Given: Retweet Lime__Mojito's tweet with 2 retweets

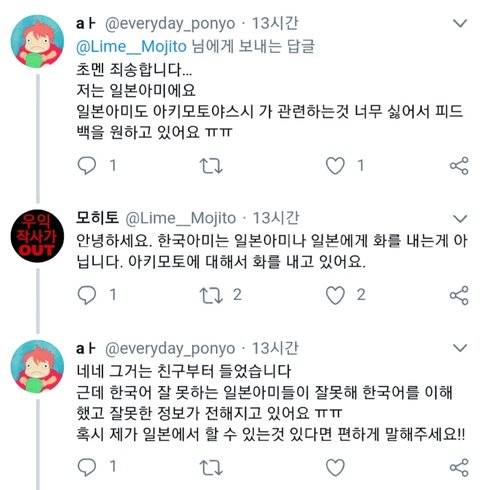Looking at the screenshot, I should pyautogui.click(x=211, y=295).
